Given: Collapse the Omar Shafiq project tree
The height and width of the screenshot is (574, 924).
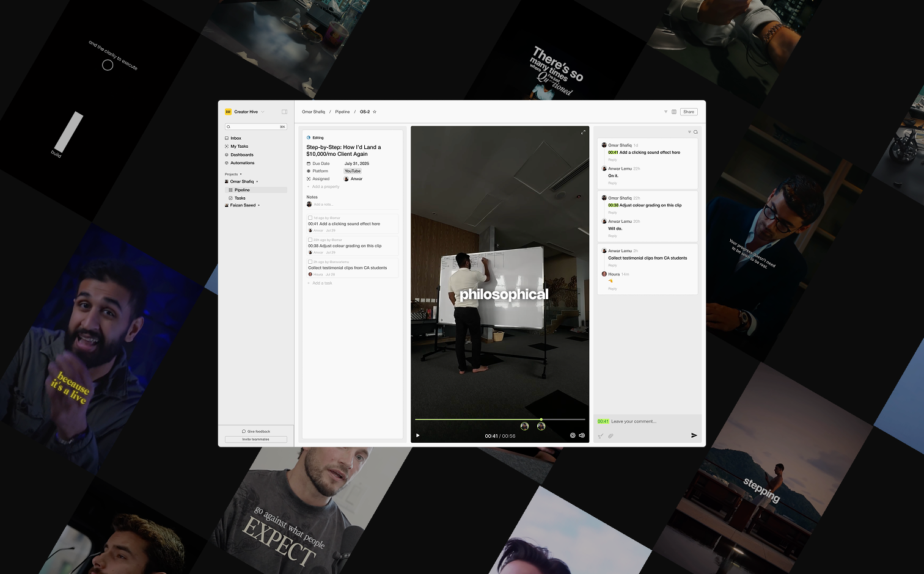Looking at the screenshot, I should [x=257, y=181].
